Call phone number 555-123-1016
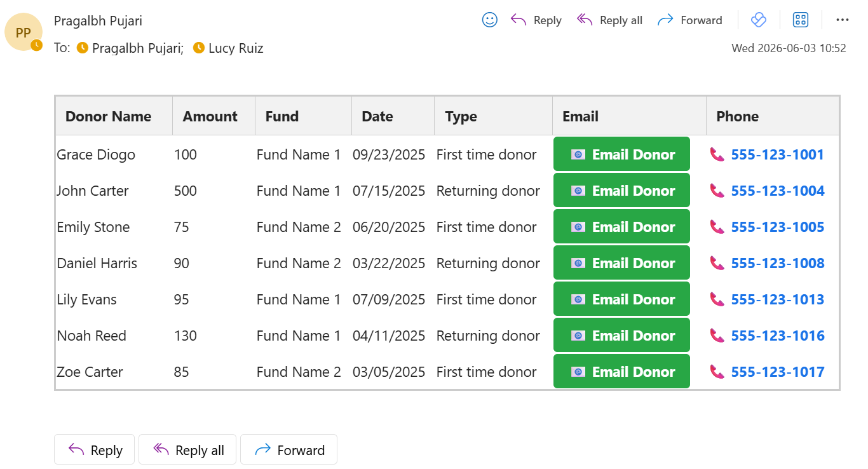The height and width of the screenshot is (469, 868). [778, 336]
